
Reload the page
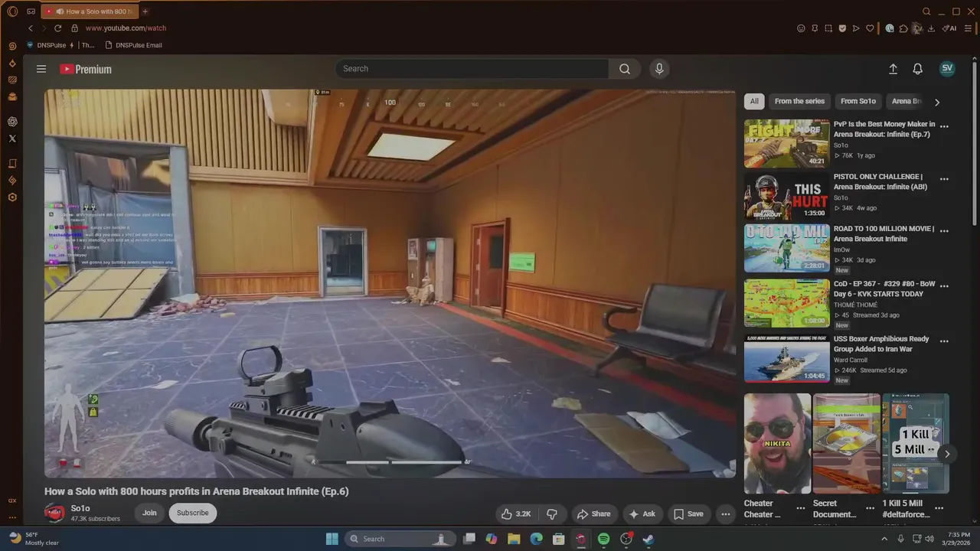click(x=57, y=28)
